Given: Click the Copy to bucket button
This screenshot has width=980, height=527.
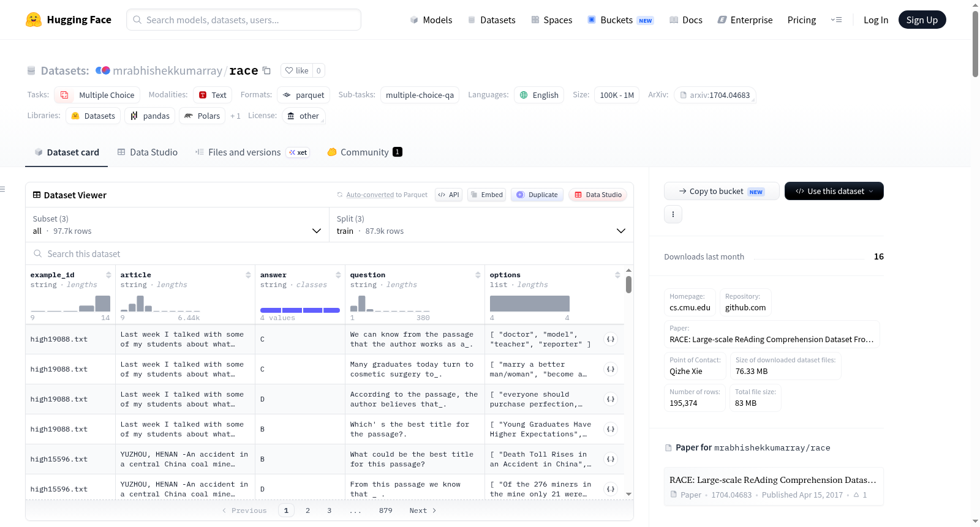Looking at the screenshot, I should 722,191.
